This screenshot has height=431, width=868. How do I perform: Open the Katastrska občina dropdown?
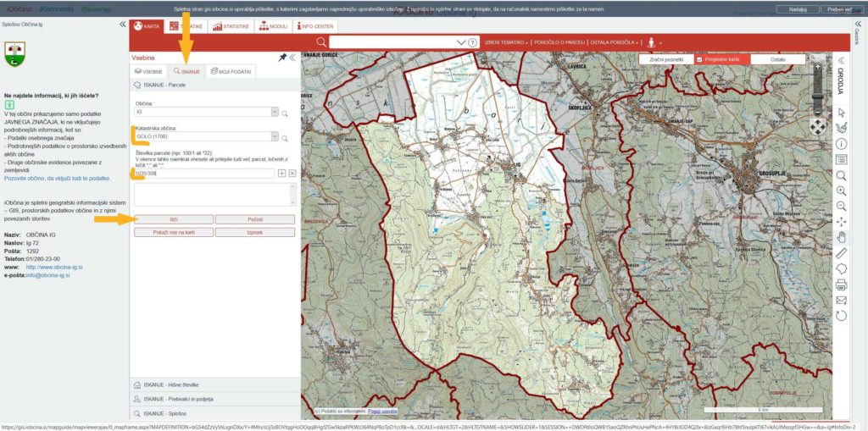274,136
